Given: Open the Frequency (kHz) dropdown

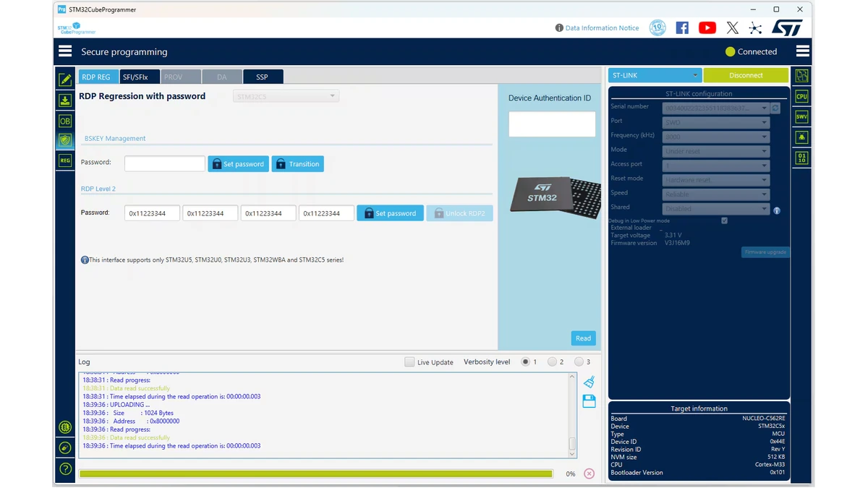Looking at the screenshot, I should coord(715,137).
